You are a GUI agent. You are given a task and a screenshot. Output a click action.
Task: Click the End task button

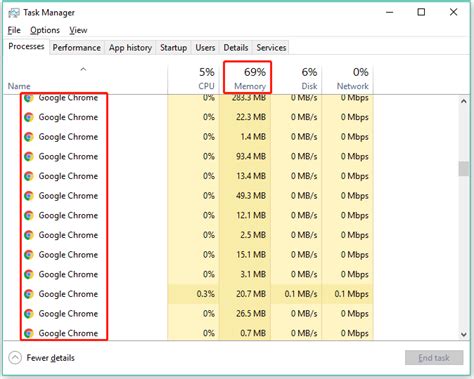(x=434, y=358)
